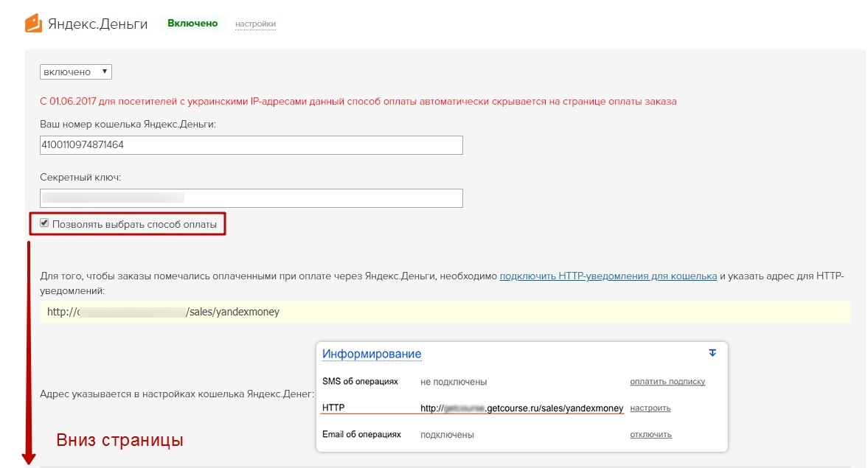The height and width of the screenshot is (468, 868).
Task: Follow the подключить HTTP-уведомления для кошелька link
Action: [608, 276]
